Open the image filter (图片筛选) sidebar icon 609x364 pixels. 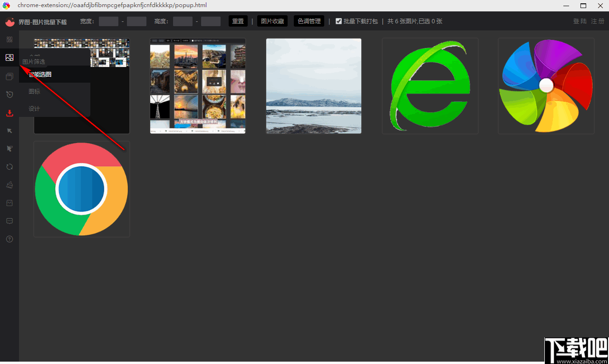click(x=10, y=57)
